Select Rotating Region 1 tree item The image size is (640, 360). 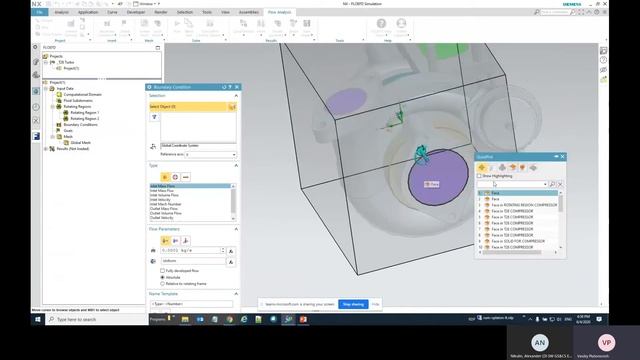(84, 113)
